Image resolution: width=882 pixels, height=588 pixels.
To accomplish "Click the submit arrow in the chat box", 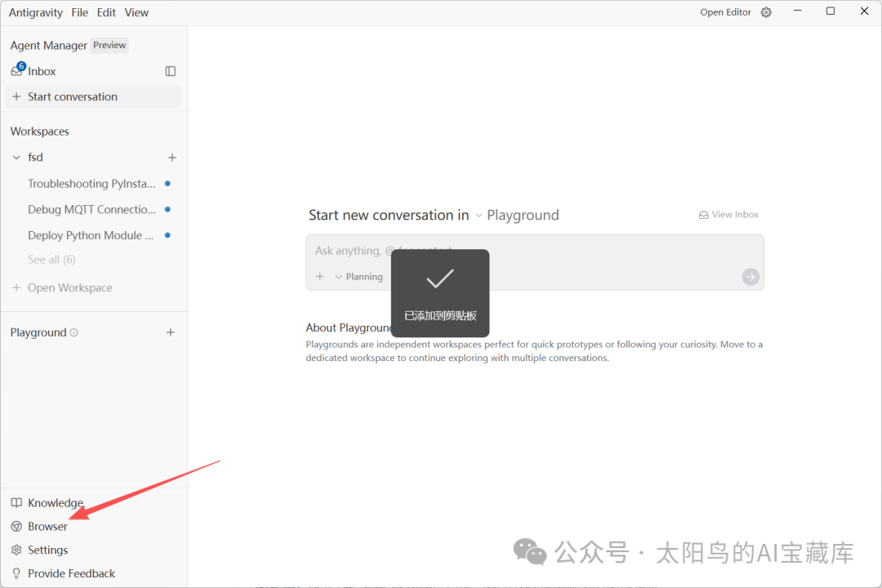I will pos(750,276).
